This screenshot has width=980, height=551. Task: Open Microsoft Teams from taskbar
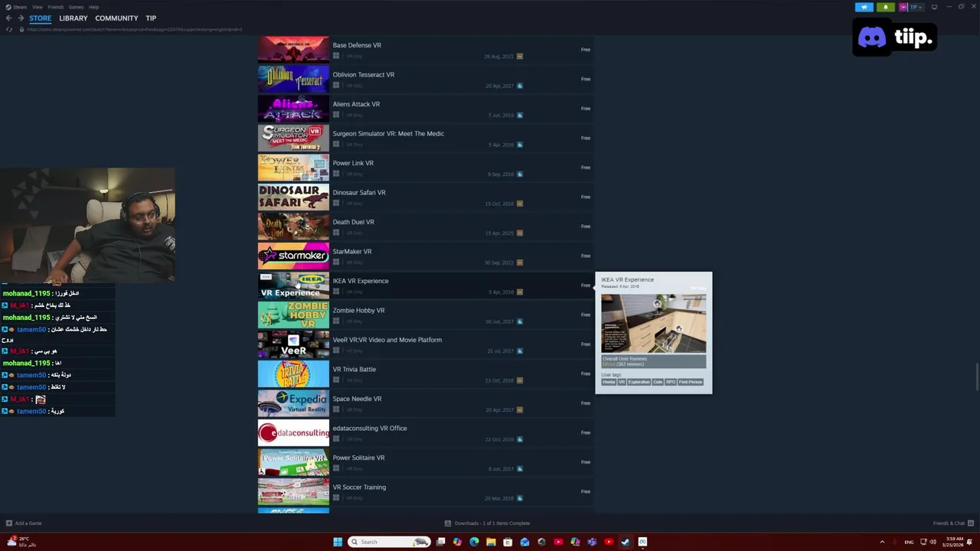(592, 542)
